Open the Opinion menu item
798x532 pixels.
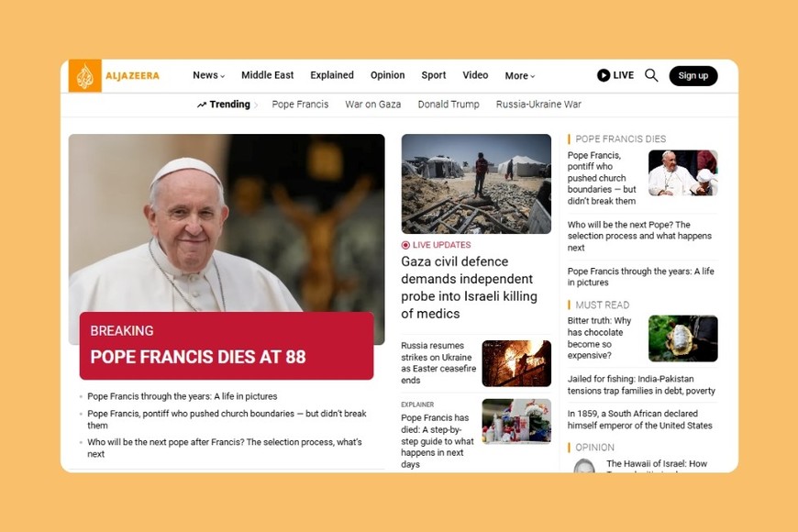[x=387, y=75]
